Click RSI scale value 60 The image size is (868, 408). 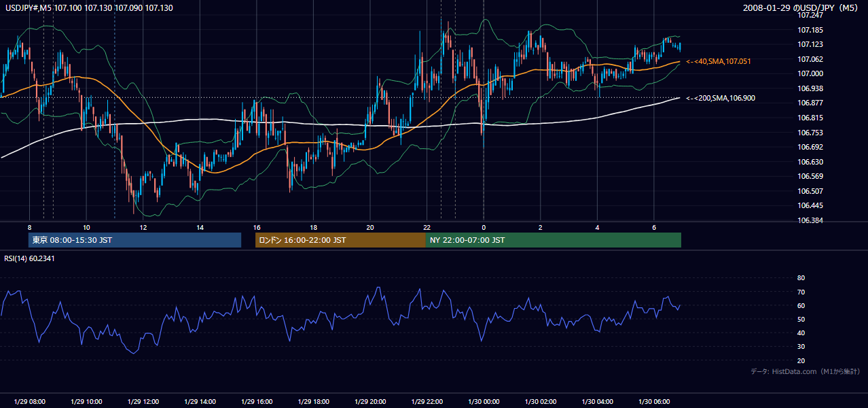(x=801, y=305)
